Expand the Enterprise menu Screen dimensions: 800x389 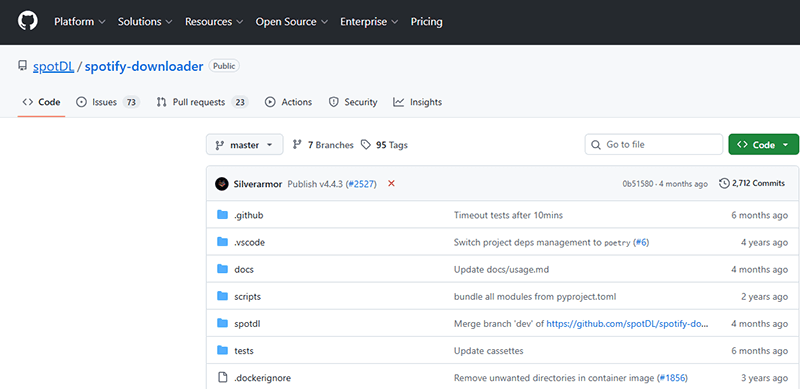click(x=369, y=22)
